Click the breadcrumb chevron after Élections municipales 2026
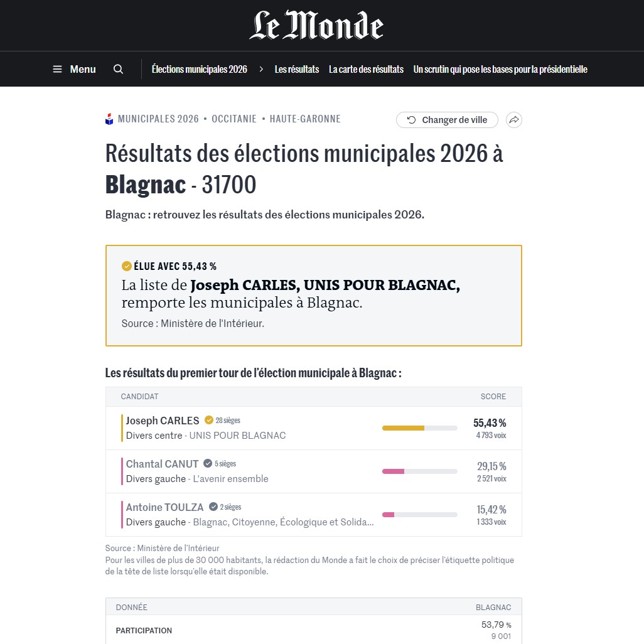Viewport: 644px width, 644px height. click(x=261, y=69)
